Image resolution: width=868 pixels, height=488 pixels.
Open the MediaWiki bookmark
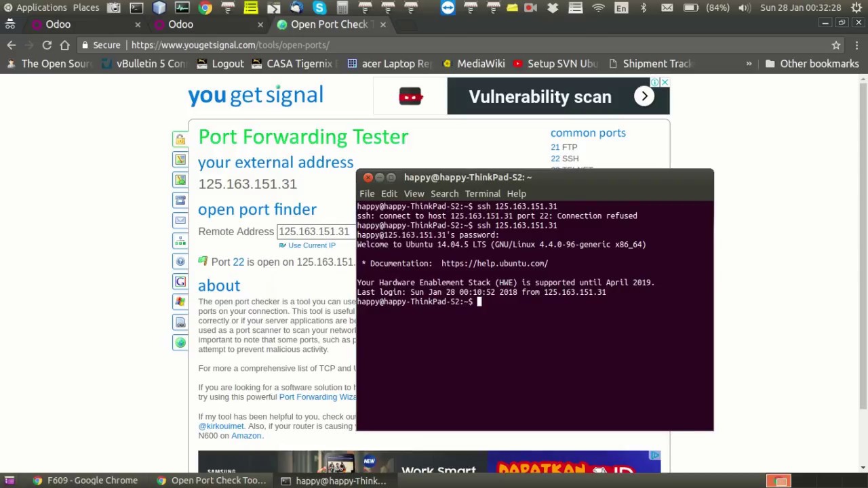click(x=473, y=64)
